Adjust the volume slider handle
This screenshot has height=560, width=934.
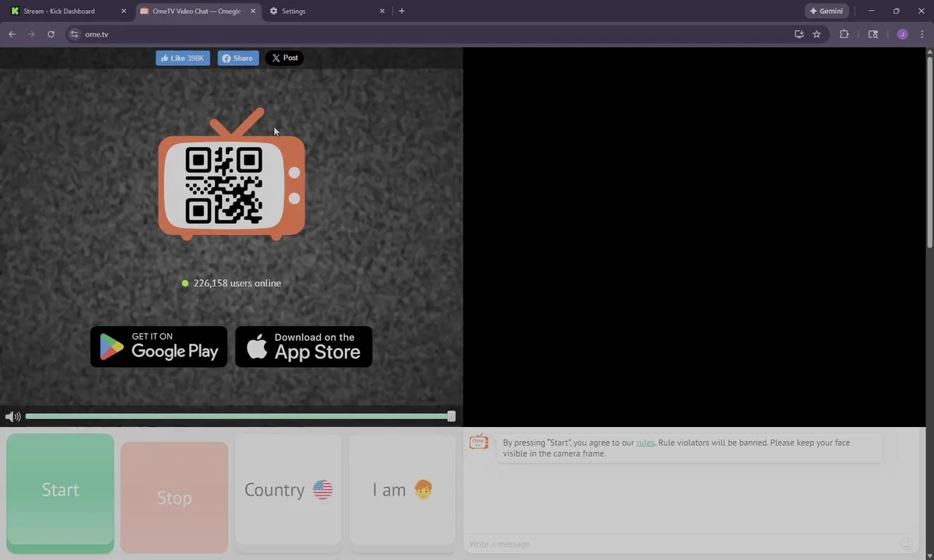click(x=451, y=416)
